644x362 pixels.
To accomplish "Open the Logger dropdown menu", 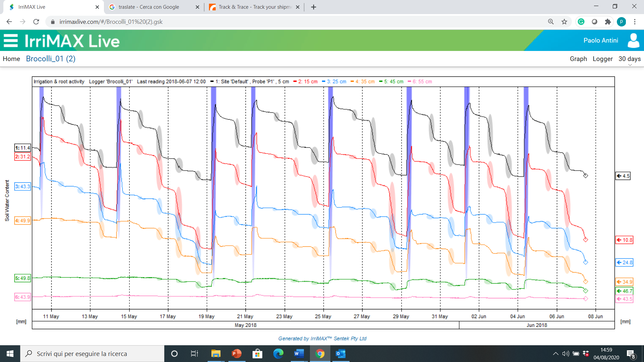I will coord(602,59).
